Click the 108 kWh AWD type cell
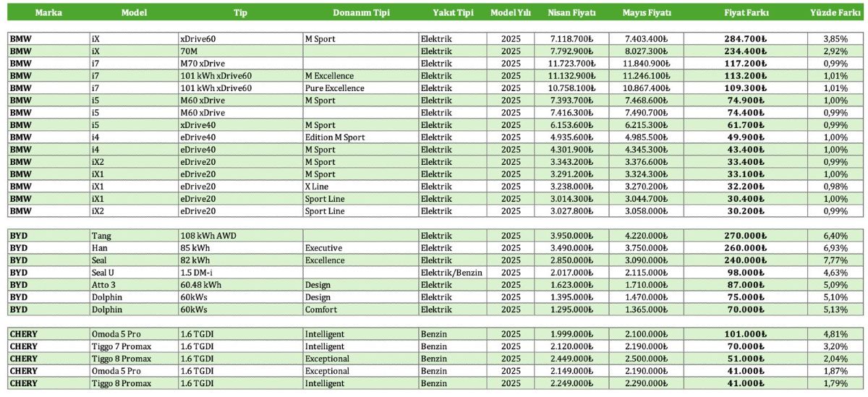Image resolution: width=868 pixels, height=397 pixels. (x=240, y=236)
